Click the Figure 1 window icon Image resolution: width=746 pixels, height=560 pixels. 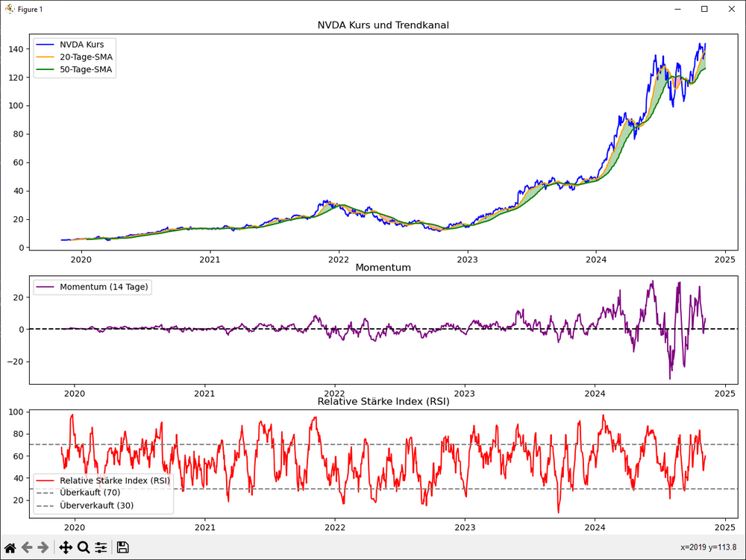coord(10,9)
